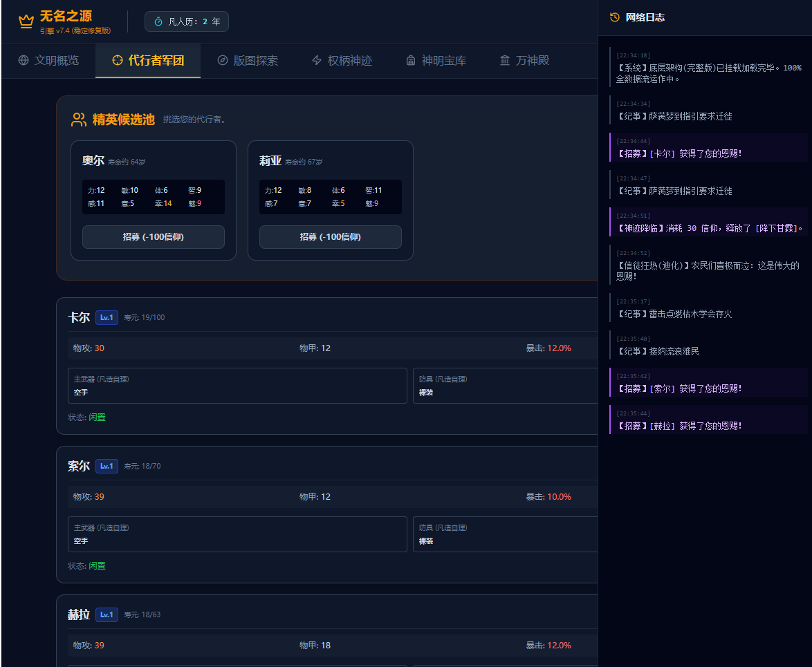Click log entry 底层架构已挂载加载完毕

pyautogui.click(x=708, y=68)
